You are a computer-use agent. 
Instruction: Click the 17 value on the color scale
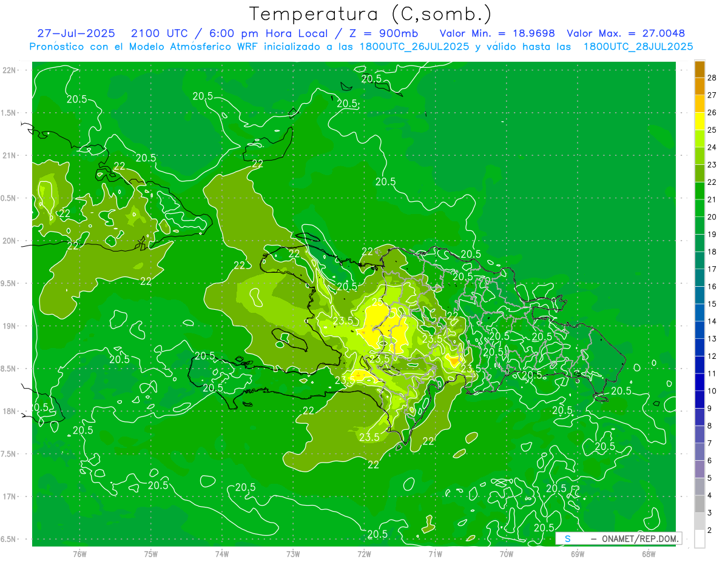[x=712, y=269]
